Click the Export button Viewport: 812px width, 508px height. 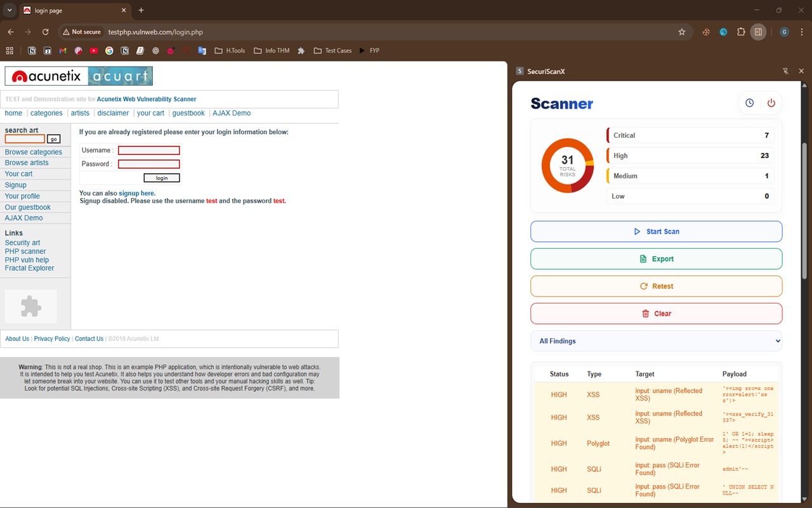point(656,259)
